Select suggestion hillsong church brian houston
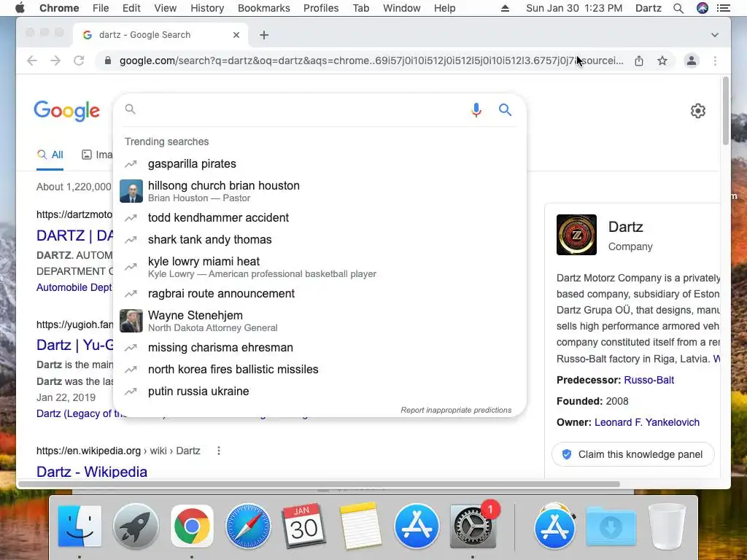Viewport: 747px width, 560px height. (x=320, y=191)
